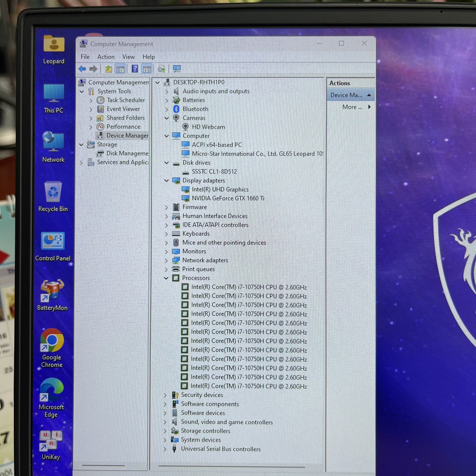This screenshot has width=476, height=476.
Task: Select IDE ATA/ATAPI controllers category
Action: coord(215,225)
